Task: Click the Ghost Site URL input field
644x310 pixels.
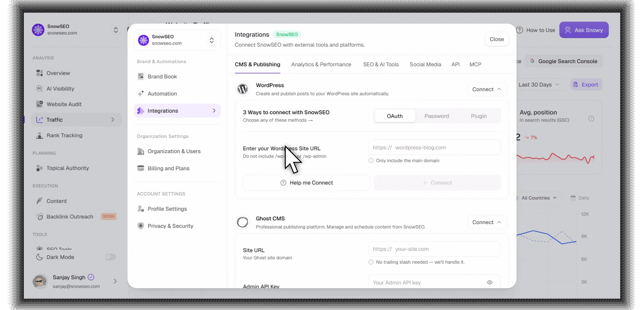Action: tap(434, 249)
